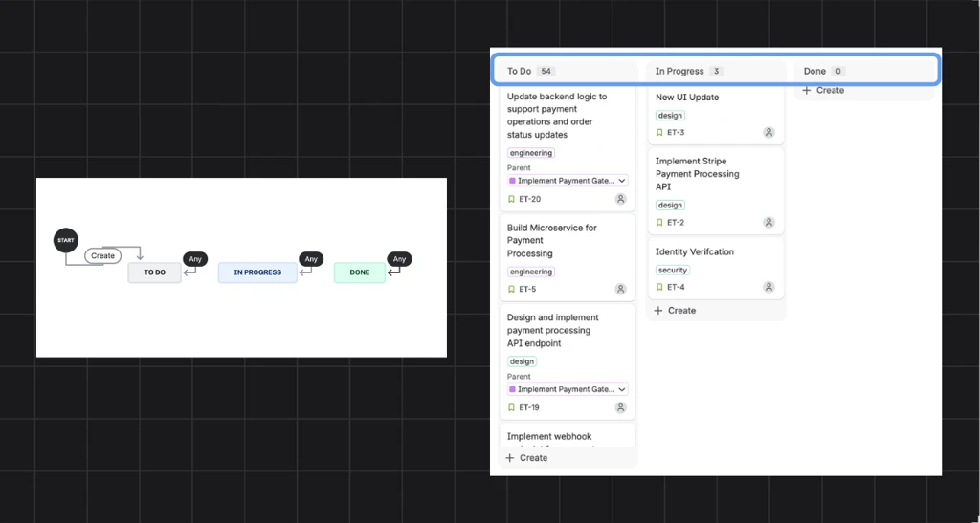Click assignee avatar on ET-4 card
Viewport: 980px width, 523px height.
[x=768, y=287]
